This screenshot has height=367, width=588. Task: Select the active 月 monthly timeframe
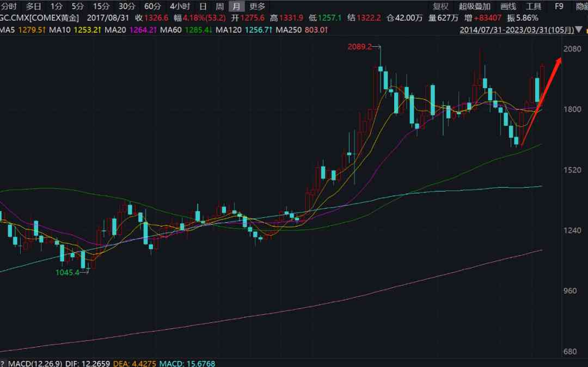coord(236,7)
